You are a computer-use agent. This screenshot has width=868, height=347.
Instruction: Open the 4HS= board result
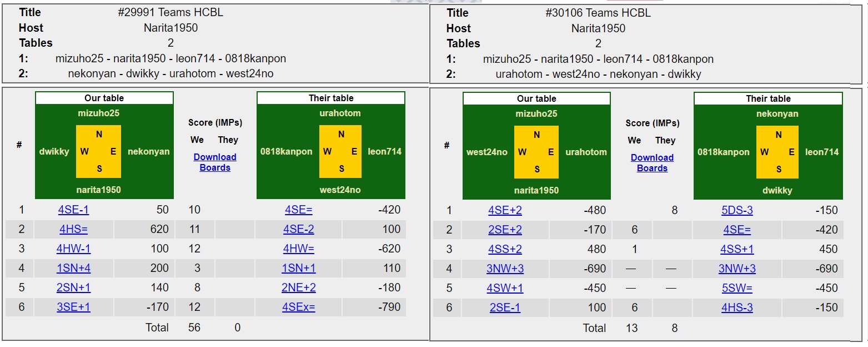coord(73,230)
